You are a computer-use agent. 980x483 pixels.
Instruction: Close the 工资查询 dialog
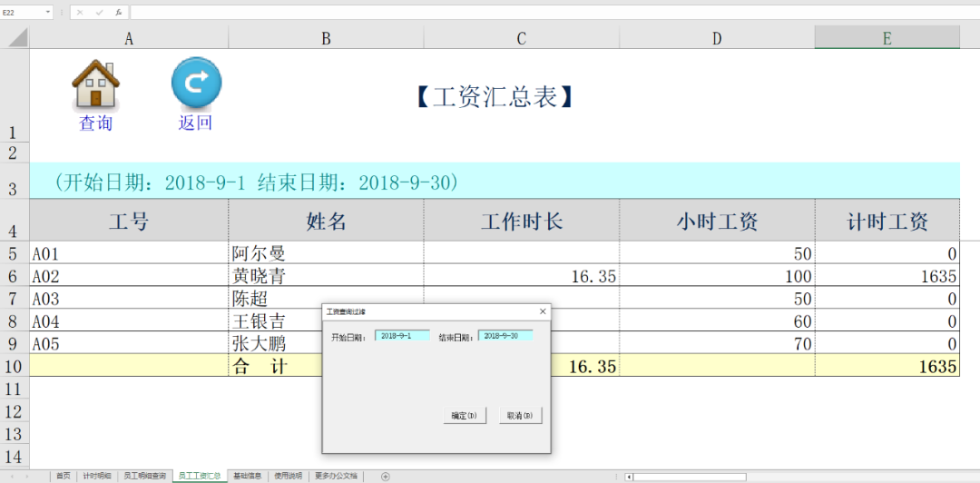[543, 311]
